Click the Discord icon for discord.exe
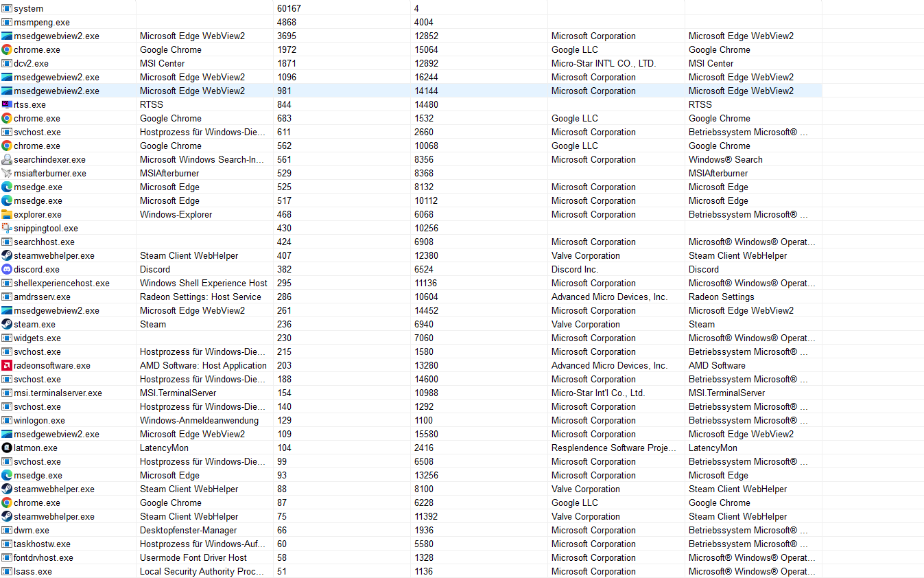924x578 pixels. [7, 269]
